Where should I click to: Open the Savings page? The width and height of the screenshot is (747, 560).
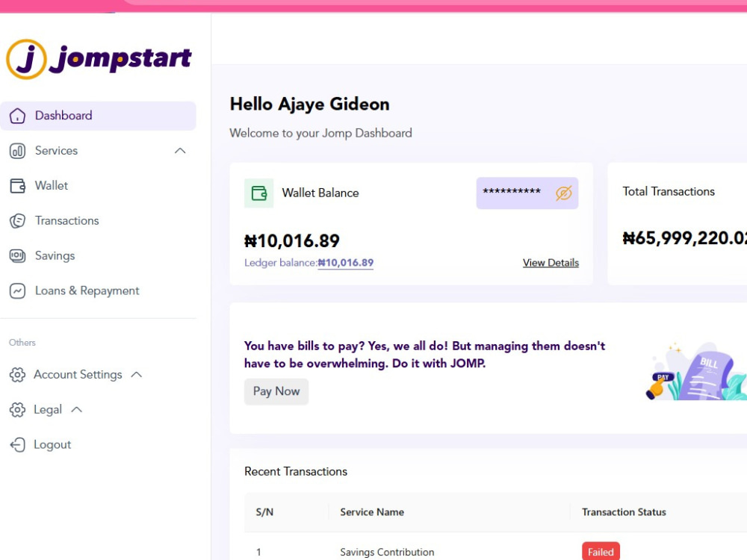tap(98, 255)
